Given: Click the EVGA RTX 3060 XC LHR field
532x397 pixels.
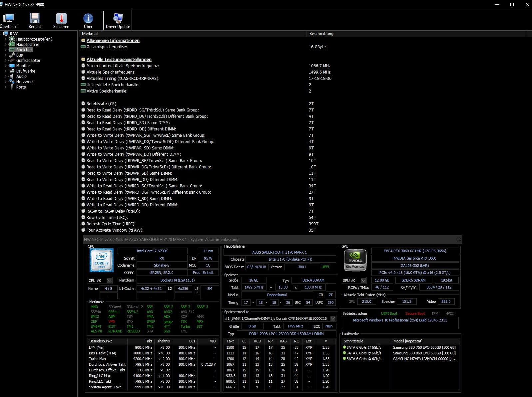Looking at the screenshot, I should click(415, 251).
